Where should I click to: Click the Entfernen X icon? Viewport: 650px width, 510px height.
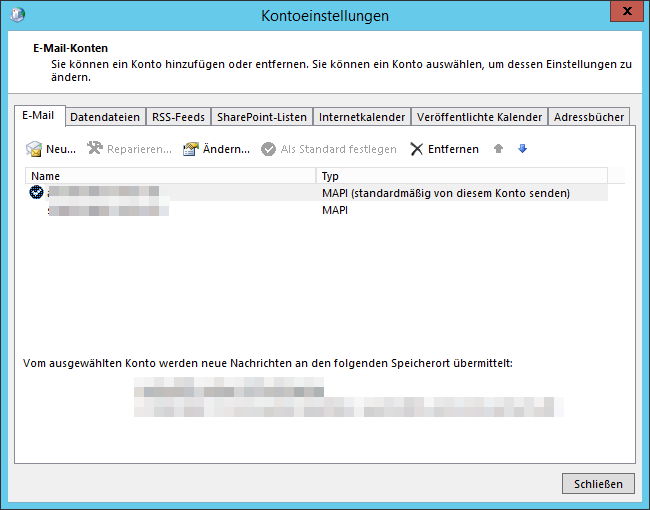pyautogui.click(x=417, y=149)
